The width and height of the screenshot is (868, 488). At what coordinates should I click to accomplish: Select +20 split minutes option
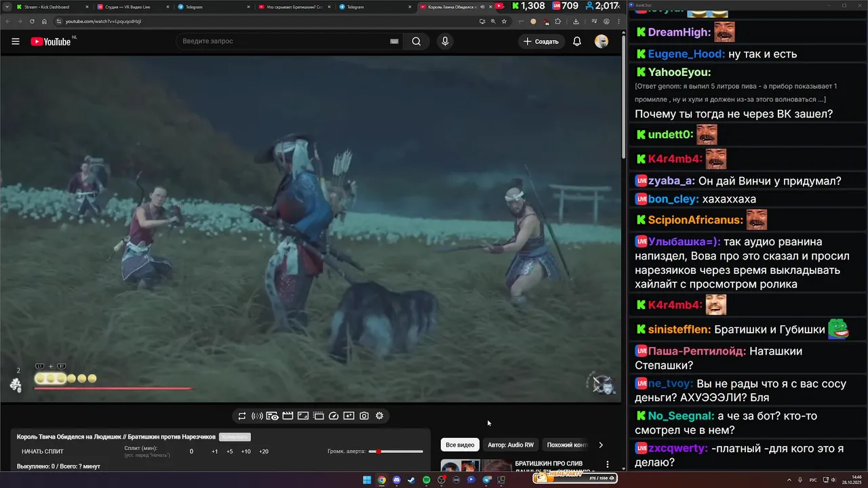[x=263, y=451]
